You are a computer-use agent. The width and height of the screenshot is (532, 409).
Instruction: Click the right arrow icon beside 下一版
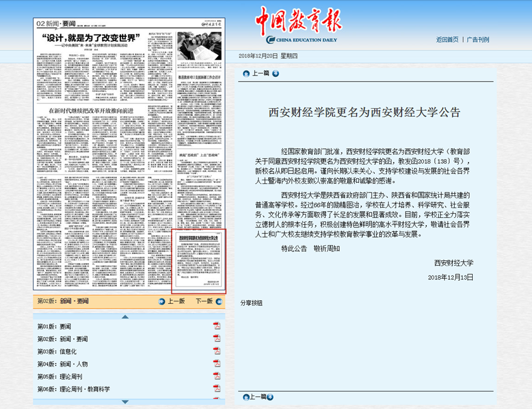coord(219,301)
